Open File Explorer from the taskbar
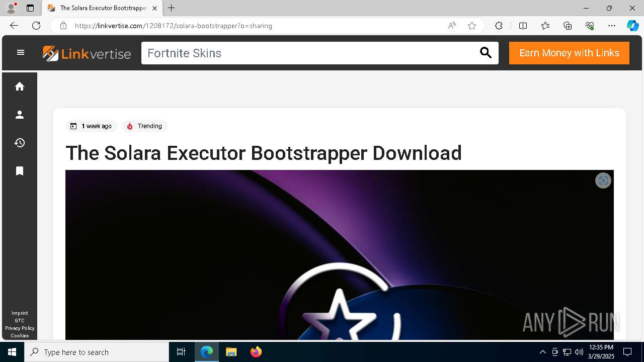The width and height of the screenshot is (644, 362). click(231, 352)
